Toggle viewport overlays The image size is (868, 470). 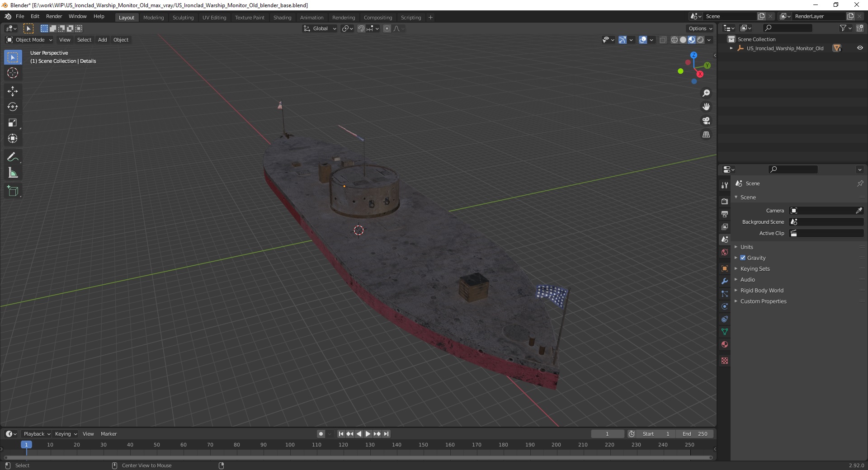point(643,40)
